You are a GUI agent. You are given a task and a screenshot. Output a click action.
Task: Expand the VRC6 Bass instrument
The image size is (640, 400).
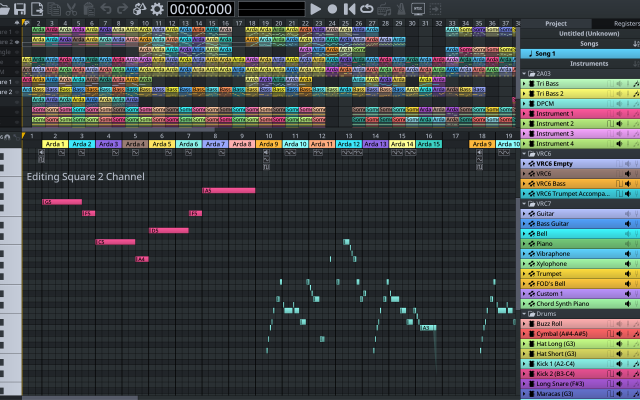(x=524, y=184)
